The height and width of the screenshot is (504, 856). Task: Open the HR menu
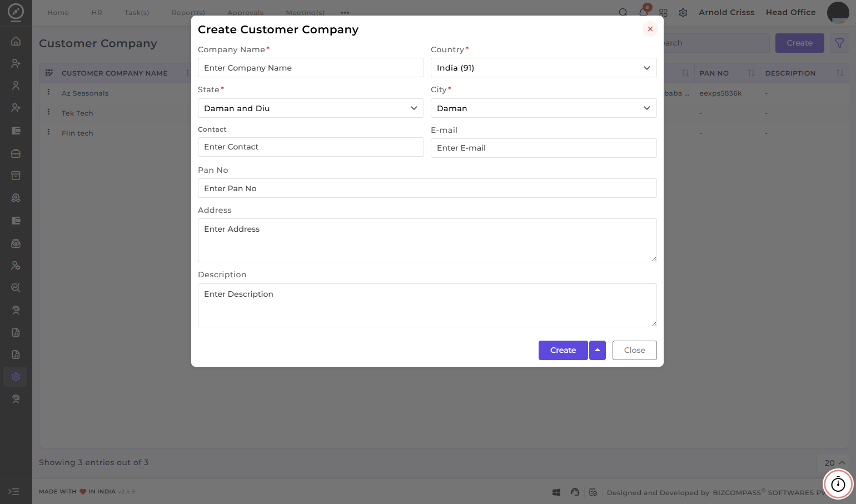click(97, 13)
